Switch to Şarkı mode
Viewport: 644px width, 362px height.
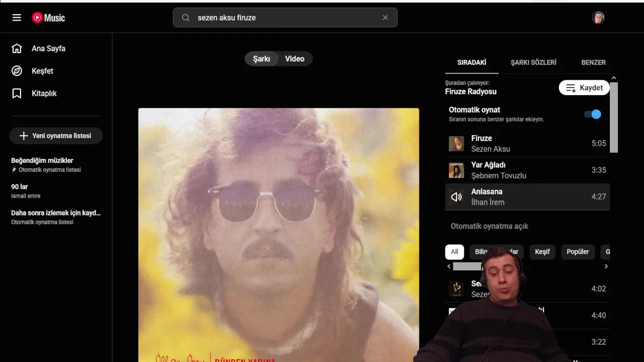[x=262, y=59]
